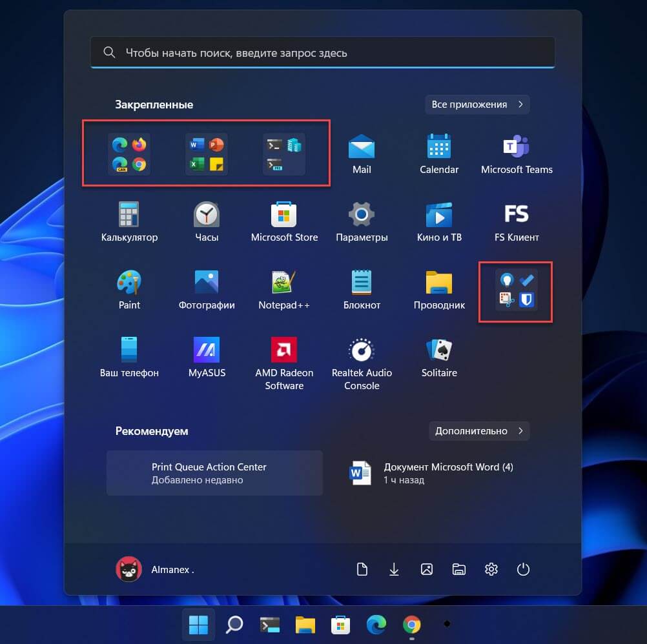The width and height of the screenshot is (647, 644).
Task: Open the terminal apps folder
Action: pos(284,154)
